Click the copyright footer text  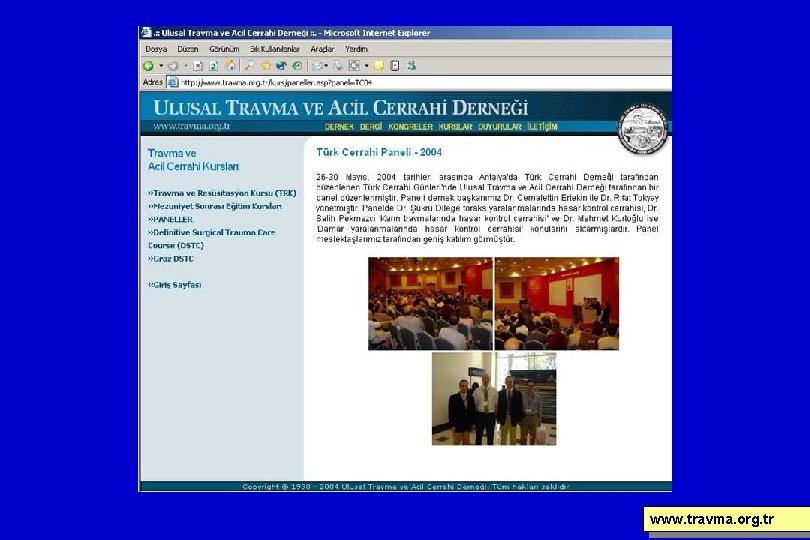click(406, 486)
